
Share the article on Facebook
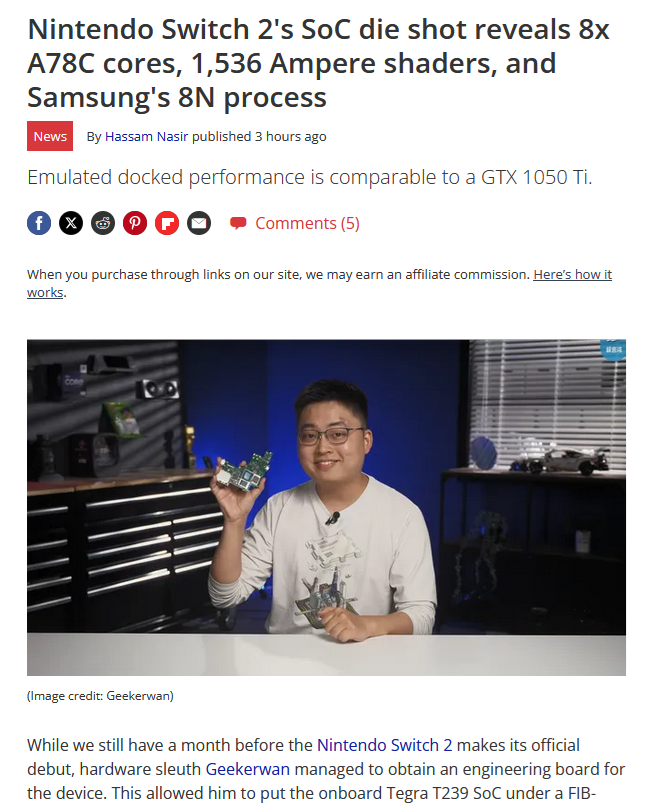39,223
